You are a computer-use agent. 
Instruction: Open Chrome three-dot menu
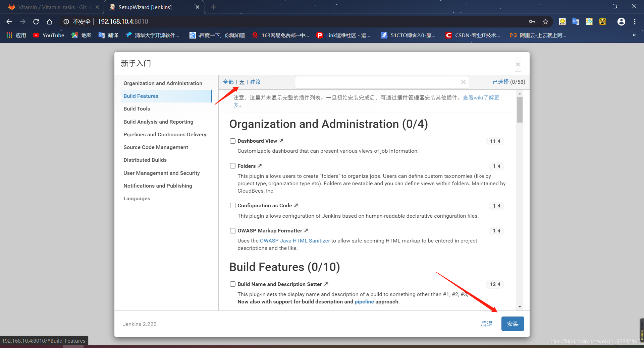tap(635, 22)
